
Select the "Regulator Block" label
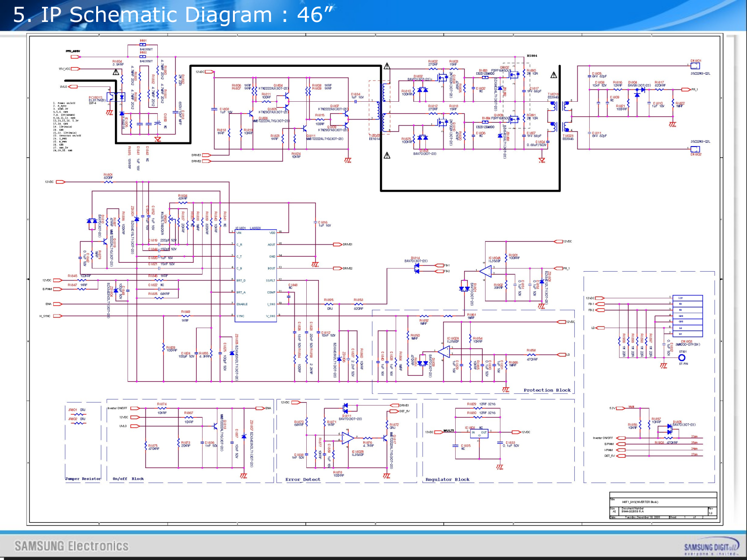pos(447,480)
